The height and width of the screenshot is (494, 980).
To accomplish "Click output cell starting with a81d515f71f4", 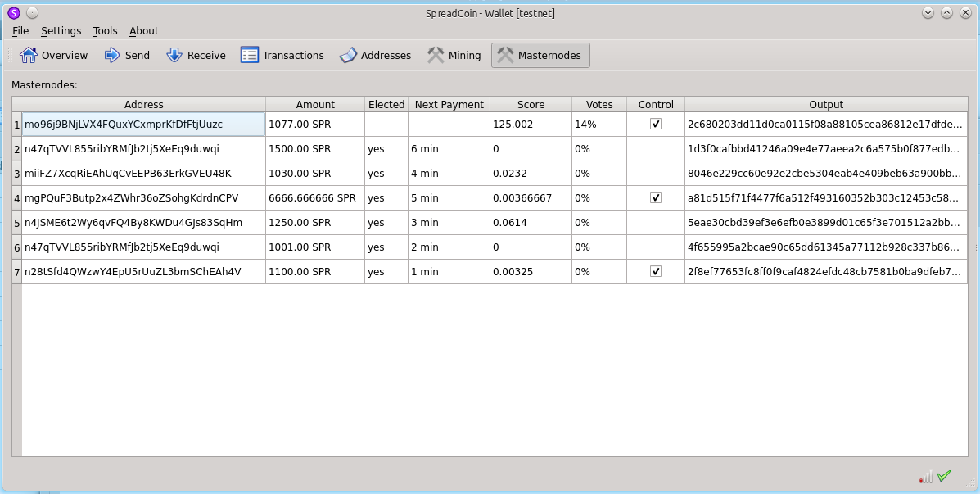I will (x=826, y=197).
